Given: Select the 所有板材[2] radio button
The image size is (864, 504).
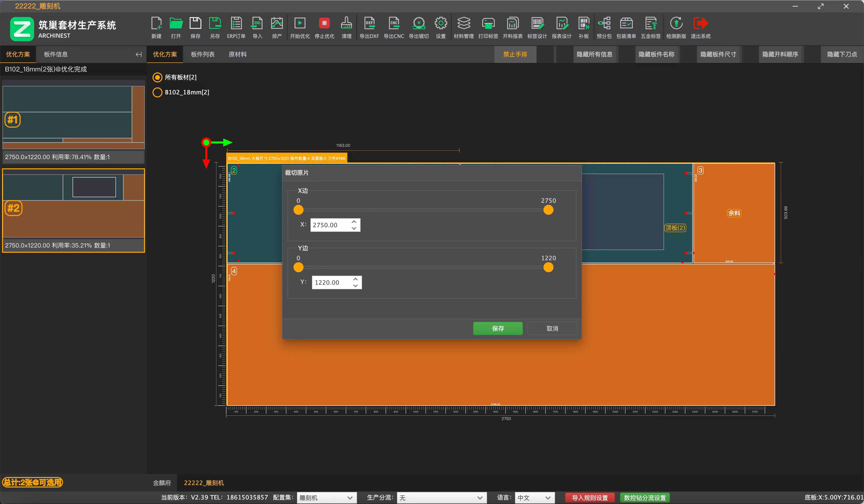Looking at the screenshot, I should pyautogui.click(x=157, y=77).
